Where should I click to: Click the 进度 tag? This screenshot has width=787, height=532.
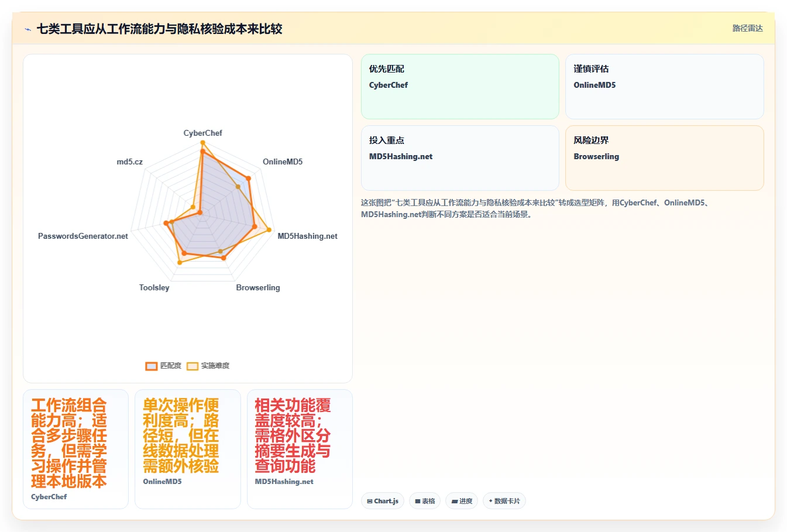pos(462,501)
